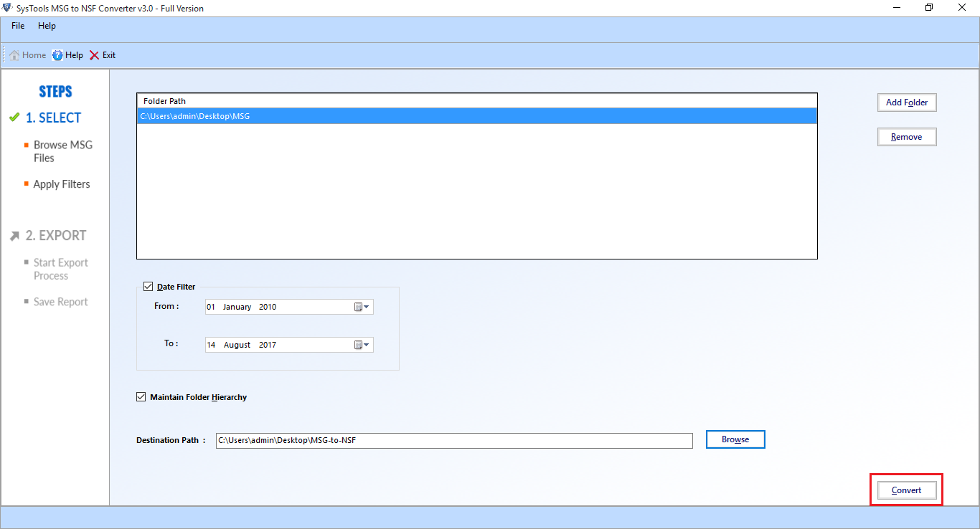Click the Destination Path input field
980x529 pixels.
click(454, 440)
